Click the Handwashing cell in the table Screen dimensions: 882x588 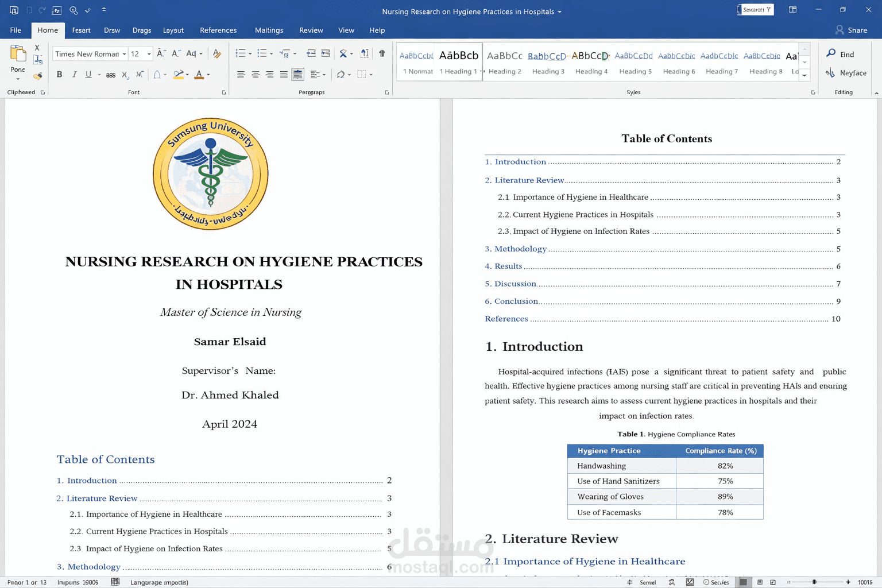coord(622,466)
